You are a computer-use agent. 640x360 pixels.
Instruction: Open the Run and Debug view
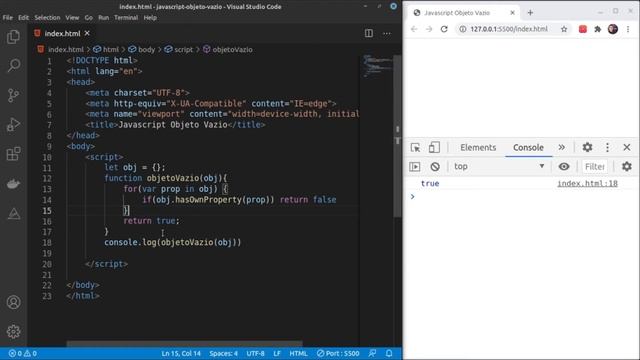pyautogui.click(x=13, y=124)
